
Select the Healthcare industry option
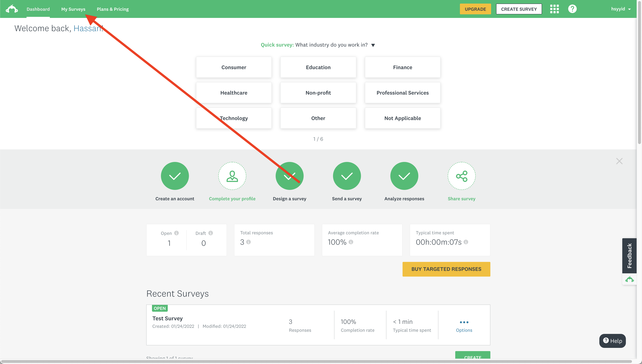pyautogui.click(x=234, y=93)
